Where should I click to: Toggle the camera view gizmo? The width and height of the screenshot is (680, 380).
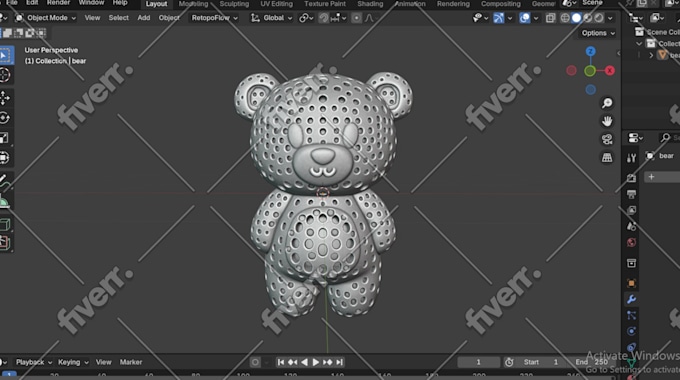(x=607, y=139)
